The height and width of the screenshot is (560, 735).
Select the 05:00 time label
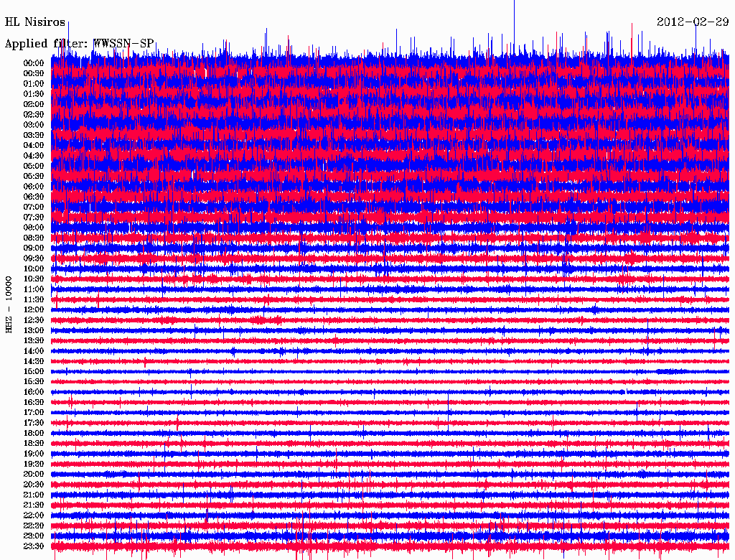click(34, 166)
